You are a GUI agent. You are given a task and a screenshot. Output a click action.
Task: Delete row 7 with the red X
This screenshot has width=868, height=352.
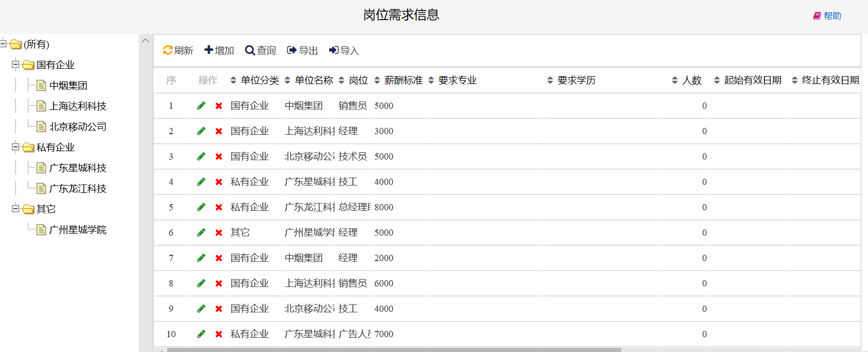pos(219,258)
